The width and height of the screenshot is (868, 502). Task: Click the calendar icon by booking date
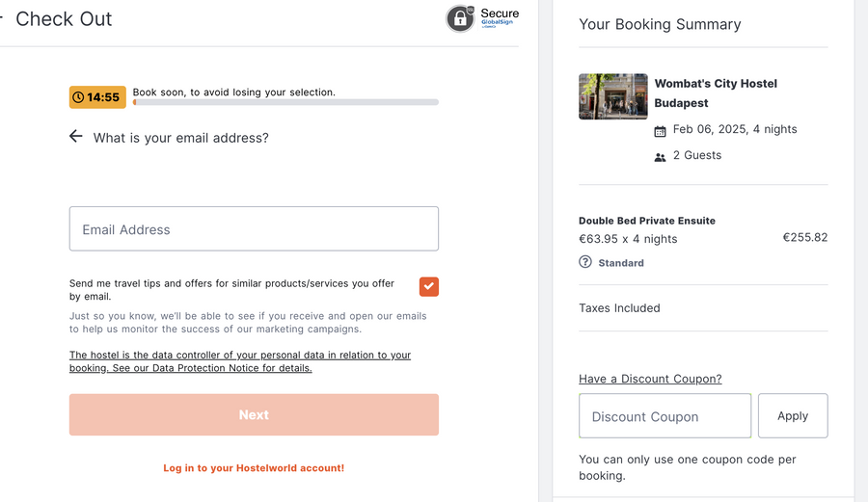point(660,131)
